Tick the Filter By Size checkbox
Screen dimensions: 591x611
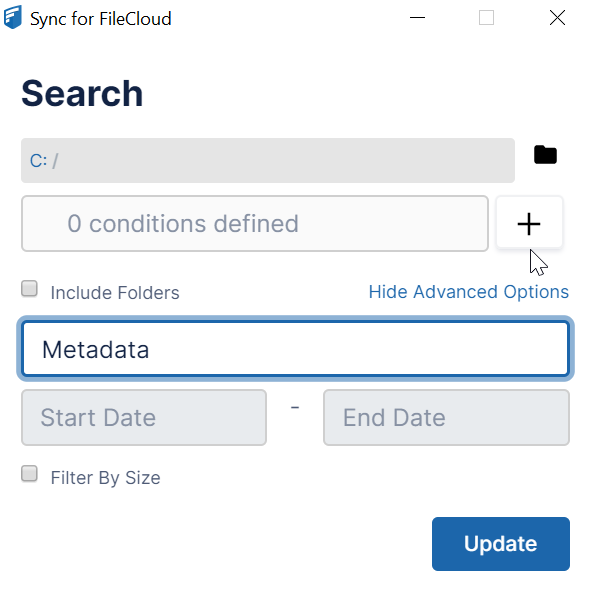(29, 474)
